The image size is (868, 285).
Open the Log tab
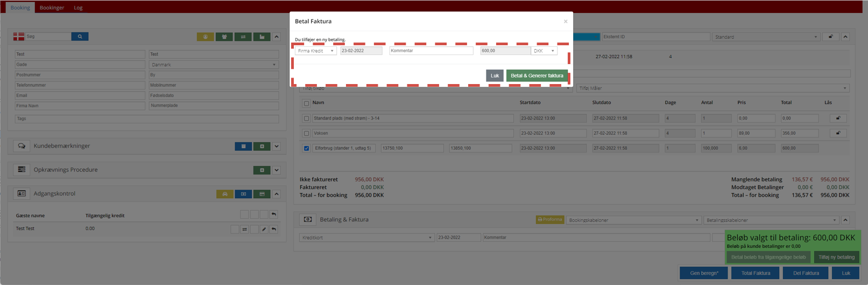[x=78, y=8]
